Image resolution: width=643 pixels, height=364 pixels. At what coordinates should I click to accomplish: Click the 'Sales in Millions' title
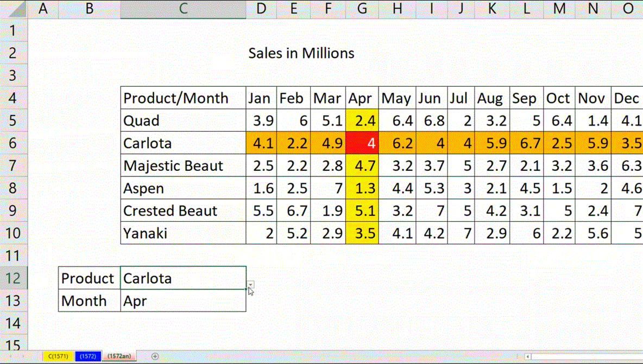[301, 53]
